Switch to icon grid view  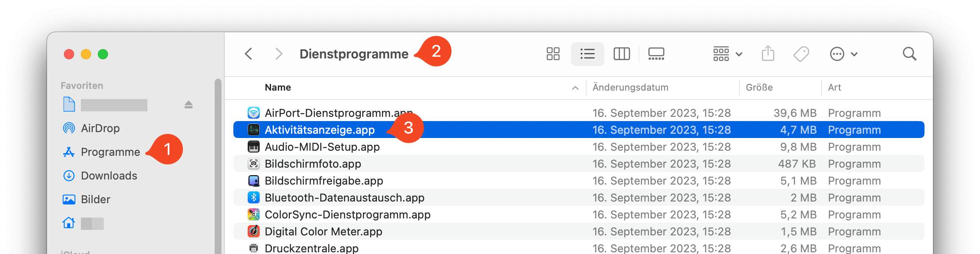point(553,54)
